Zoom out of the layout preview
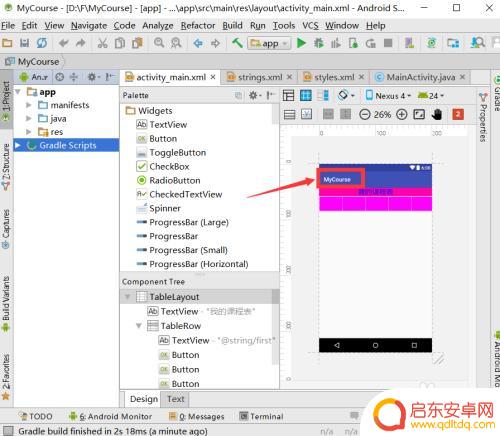Viewport: 500px width, 436px height. pos(365,115)
